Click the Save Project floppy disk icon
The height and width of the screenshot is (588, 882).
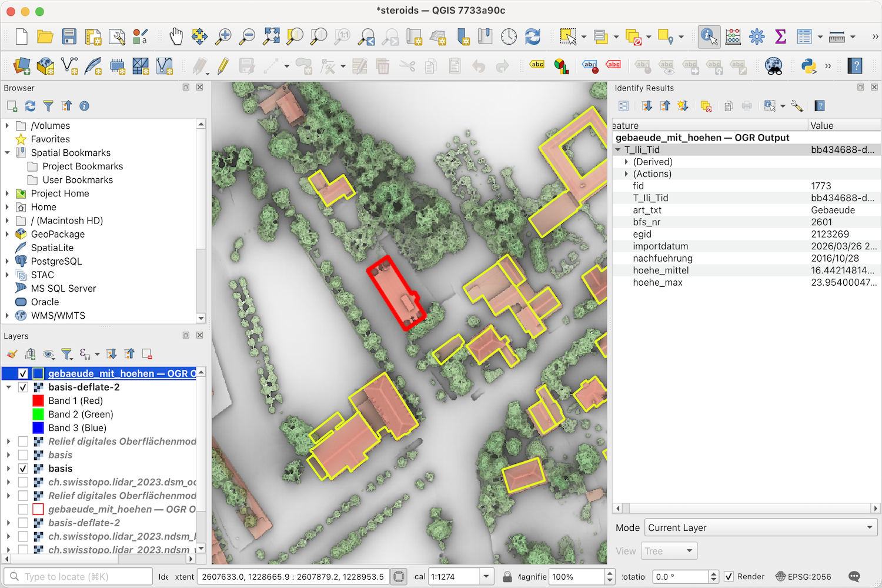coord(69,36)
